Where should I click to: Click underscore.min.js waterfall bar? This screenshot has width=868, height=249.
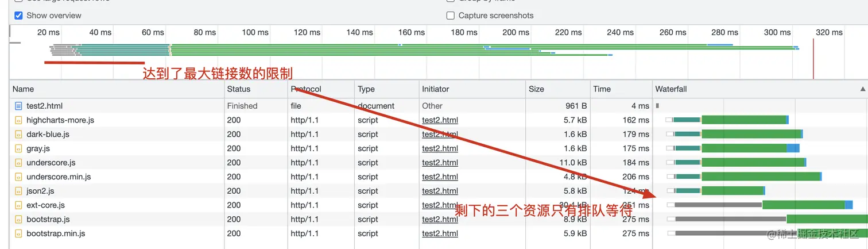(744, 177)
